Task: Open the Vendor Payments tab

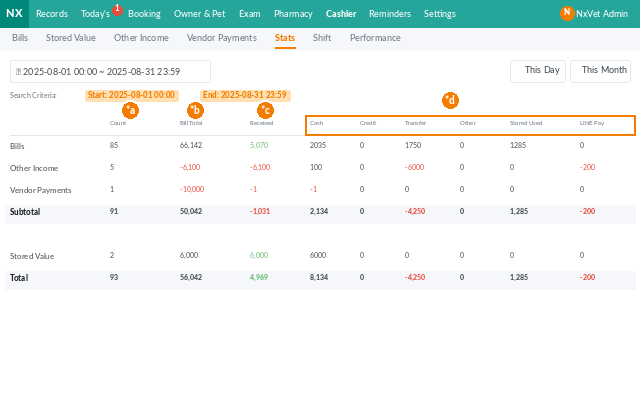Action: (x=222, y=38)
